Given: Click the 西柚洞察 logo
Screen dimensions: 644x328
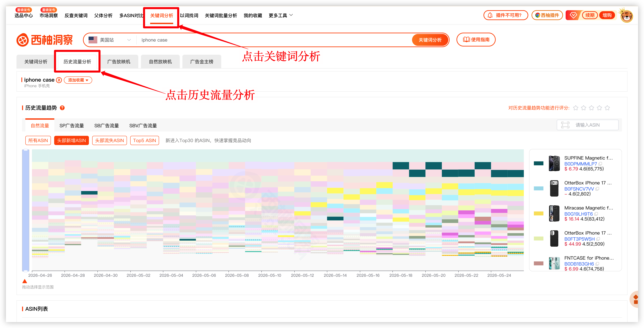Looking at the screenshot, I should (44, 40).
